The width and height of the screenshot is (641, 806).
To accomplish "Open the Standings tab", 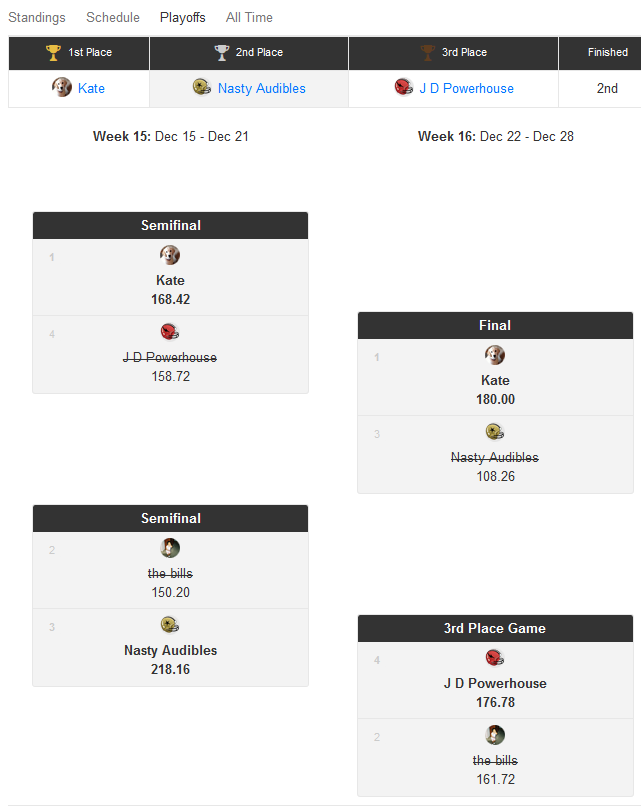I will tap(37, 17).
